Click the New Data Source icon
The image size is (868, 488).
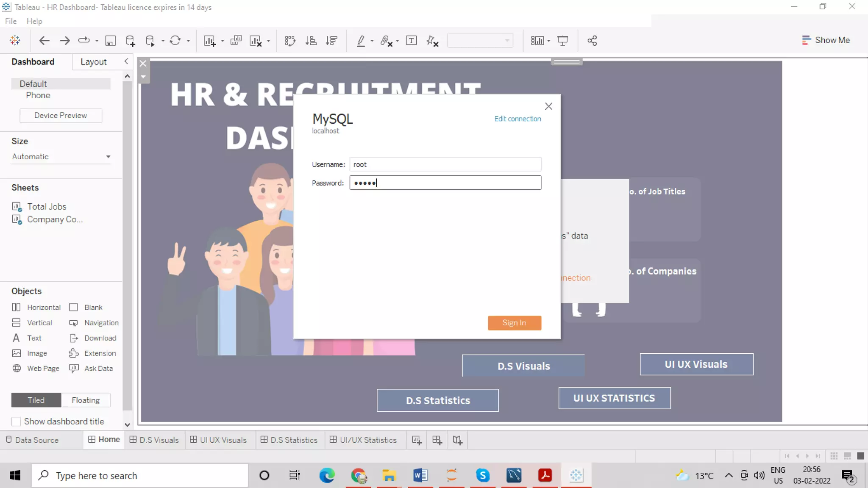click(131, 40)
